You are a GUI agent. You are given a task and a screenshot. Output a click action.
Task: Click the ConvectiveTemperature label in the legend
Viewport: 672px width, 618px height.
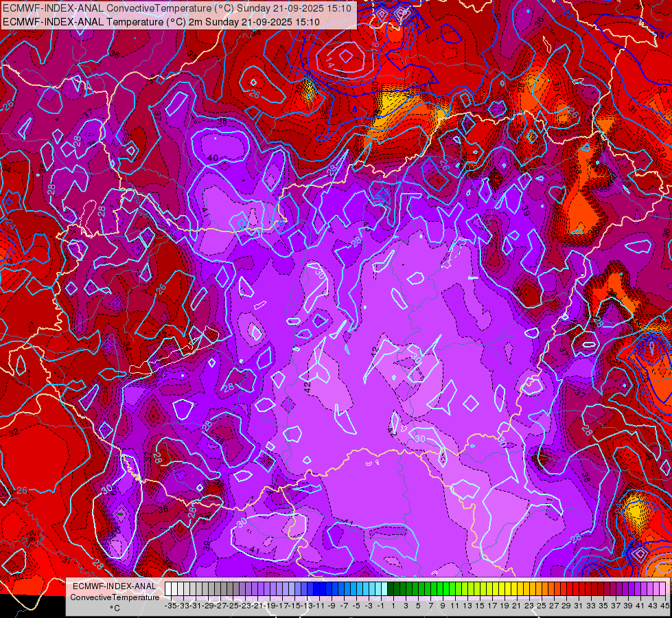[x=115, y=597]
